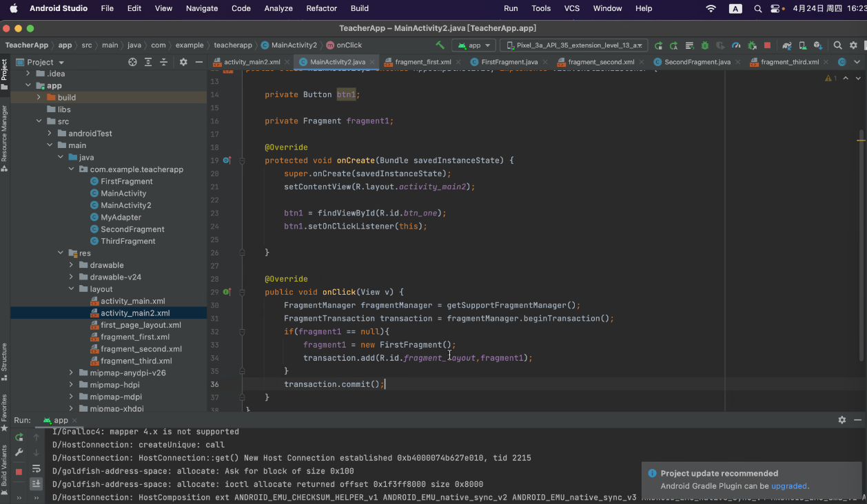This screenshot has width=867, height=504.
Task: Expand the mipmap-hdpi folder
Action: 72,385
